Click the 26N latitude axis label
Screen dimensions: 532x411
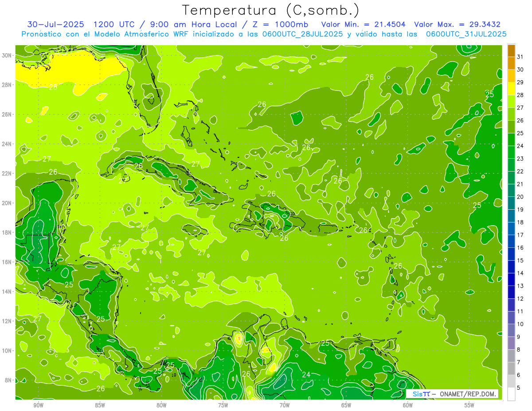[8, 114]
